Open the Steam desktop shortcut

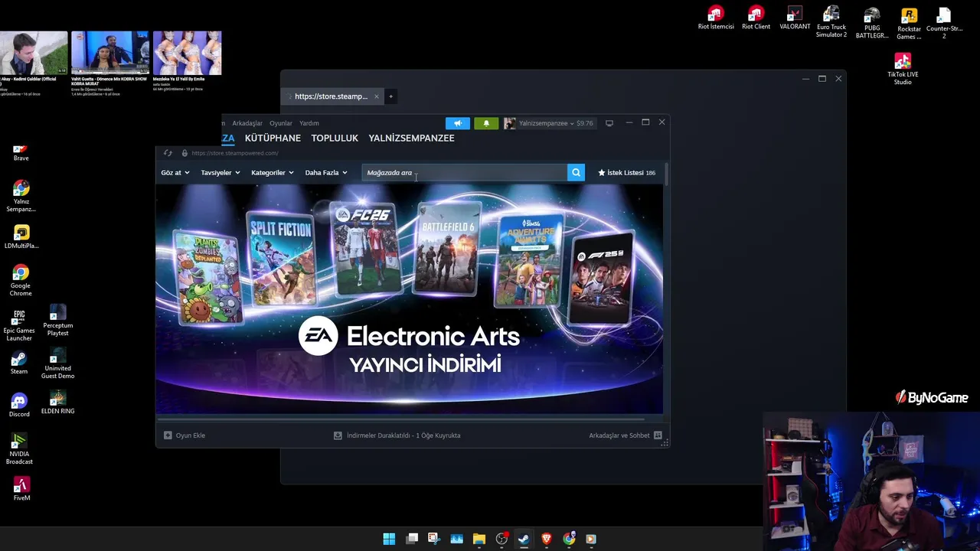(19, 363)
